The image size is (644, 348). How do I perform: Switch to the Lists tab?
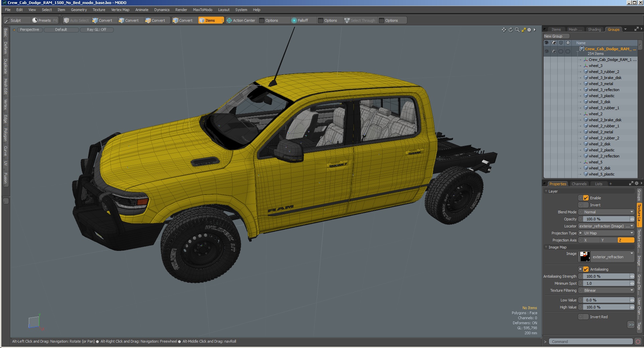click(x=599, y=184)
